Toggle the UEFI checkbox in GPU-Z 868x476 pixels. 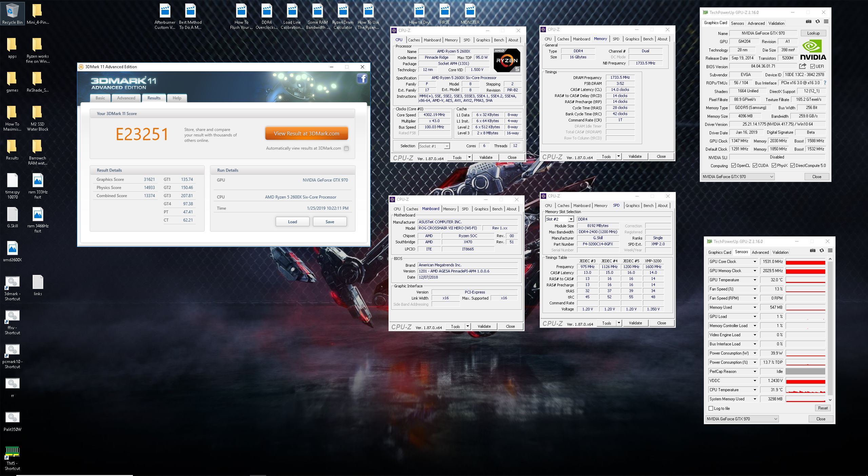pos(813,66)
